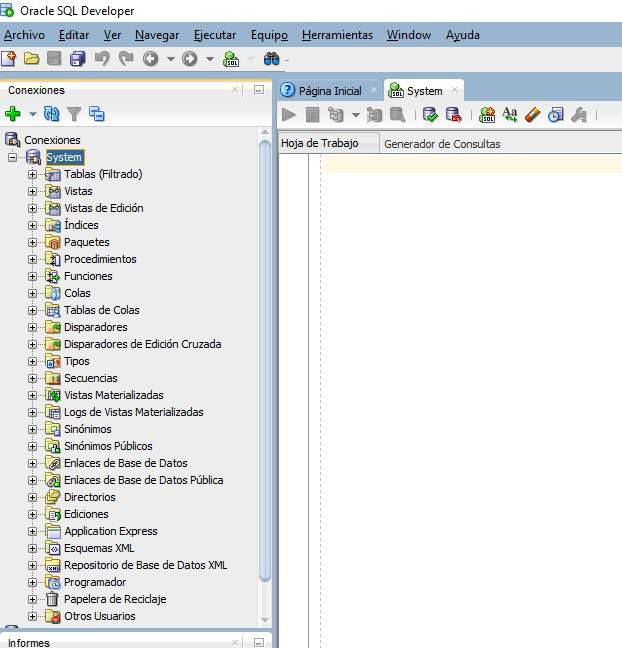The height and width of the screenshot is (648, 622).
Task: Click the schema browser icon in Conexiones panel
Action: coord(97,114)
